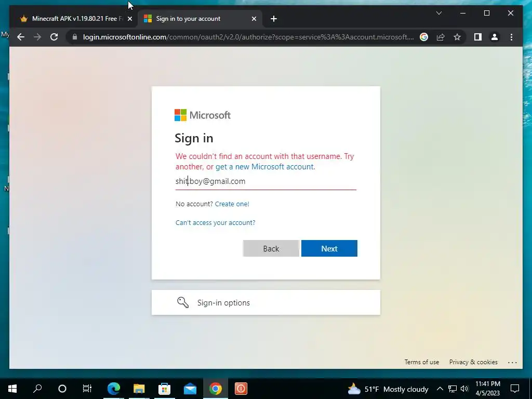Image resolution: width=532 pixels, height=399 pixels.
Task: Open File Explorer from taskbar
Action: click(x=139, y=389)
